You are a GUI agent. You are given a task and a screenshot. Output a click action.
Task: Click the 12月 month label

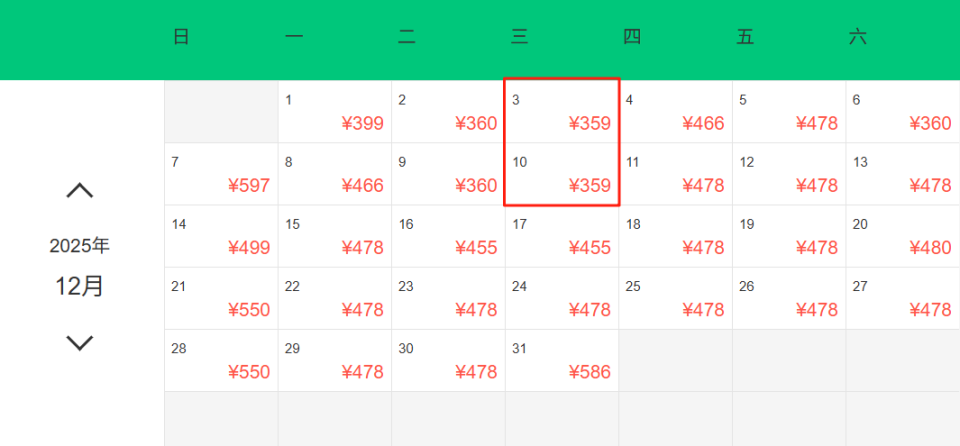pos(80,286)
